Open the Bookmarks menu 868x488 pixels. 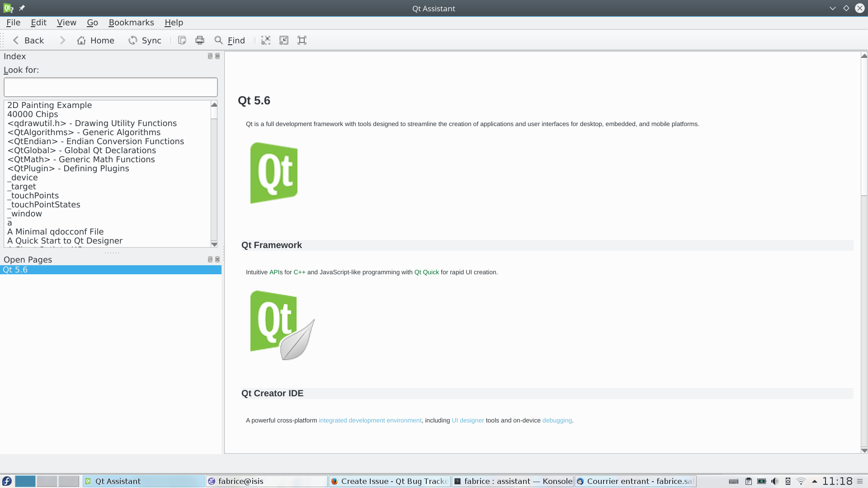tap(131, 23)
